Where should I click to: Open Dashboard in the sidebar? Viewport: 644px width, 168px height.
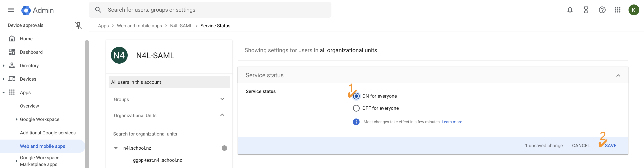point(31,52)
